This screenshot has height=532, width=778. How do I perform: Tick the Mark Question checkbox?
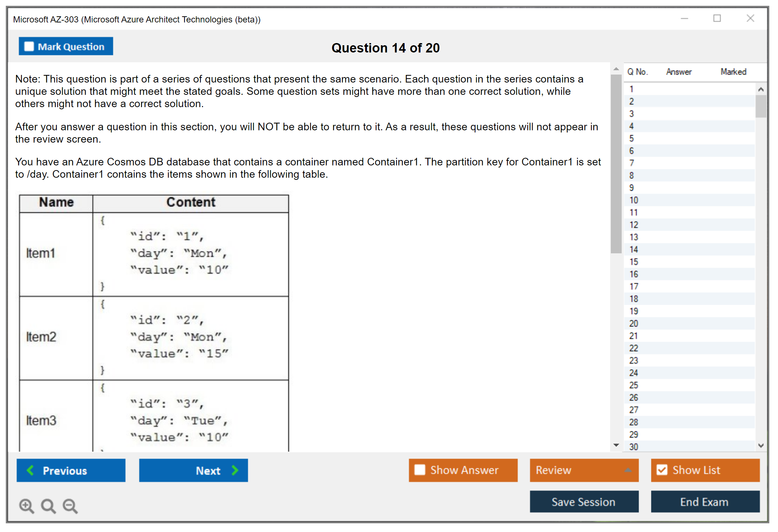(x=29, y=47)
